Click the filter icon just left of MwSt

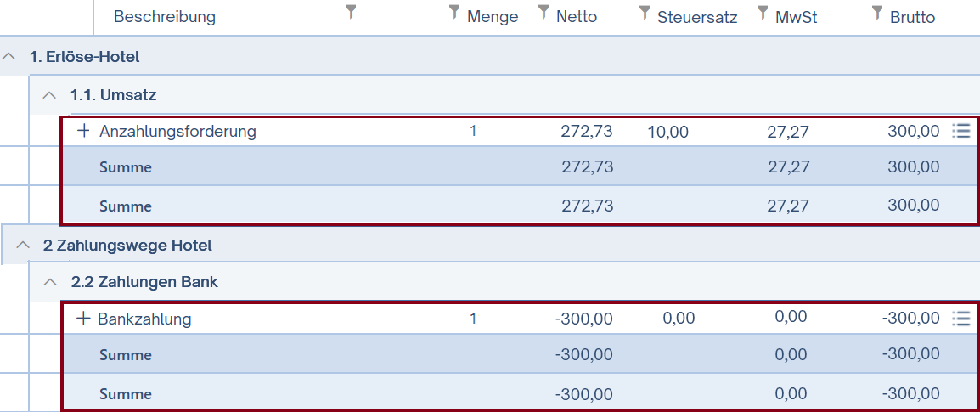(x=763, y=12)
